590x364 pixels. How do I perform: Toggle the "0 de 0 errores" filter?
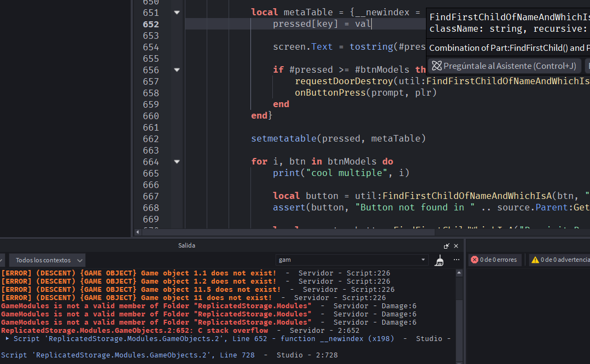coord(494,260)
